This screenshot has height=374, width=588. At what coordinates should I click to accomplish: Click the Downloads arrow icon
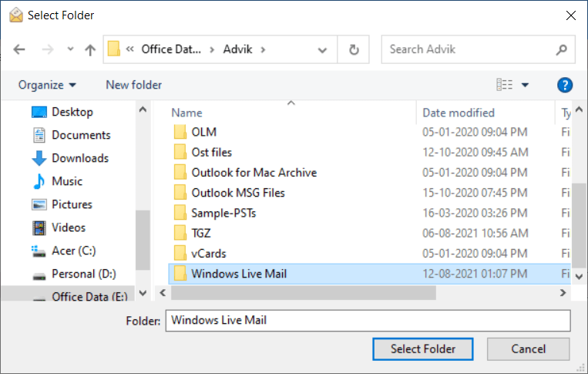click(39, 158)
